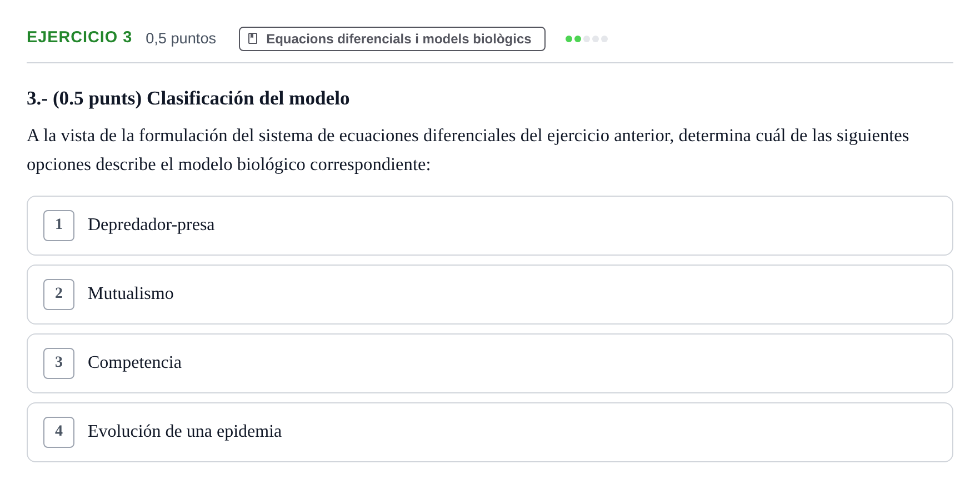
Task: Click the Mutualismo option text
Action: tap(131, 293)
